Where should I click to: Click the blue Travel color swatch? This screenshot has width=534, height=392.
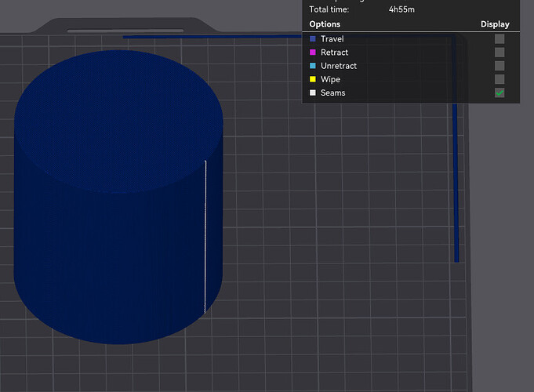[313, 39]
